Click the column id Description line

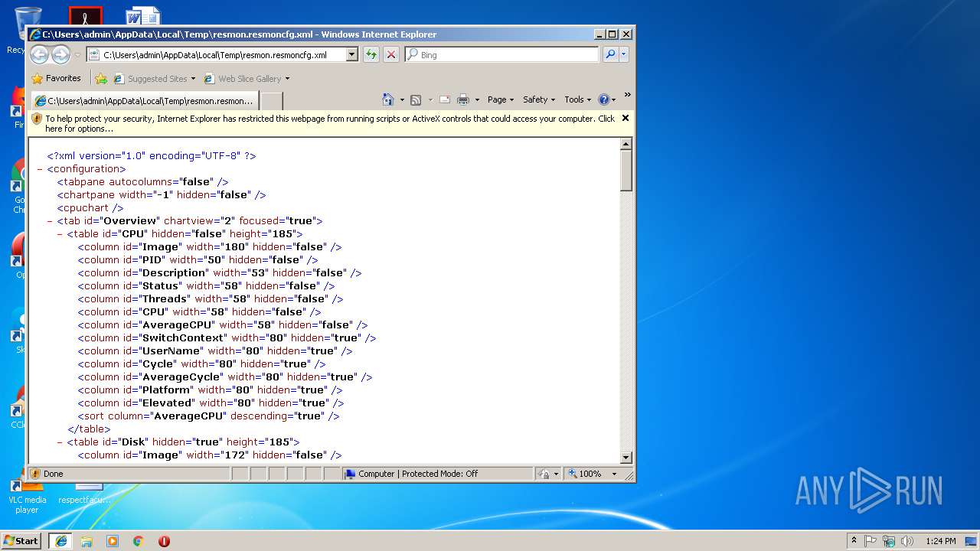[219, 272]
